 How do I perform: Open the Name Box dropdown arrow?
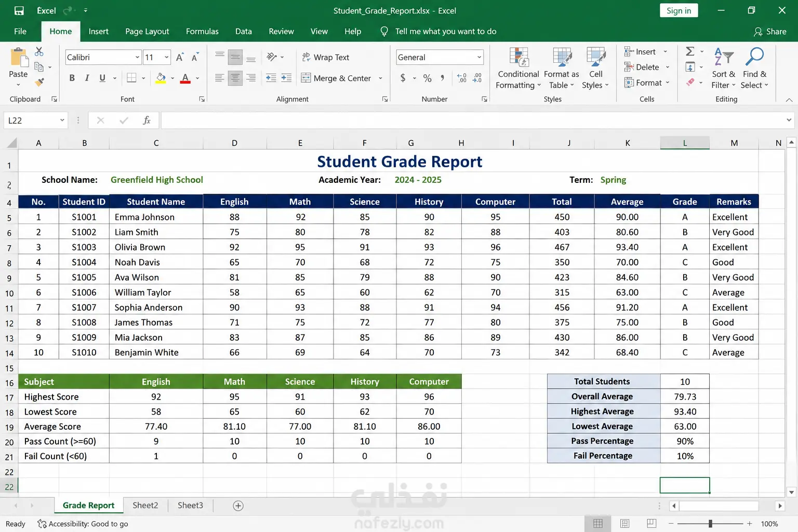coord(62,121)
